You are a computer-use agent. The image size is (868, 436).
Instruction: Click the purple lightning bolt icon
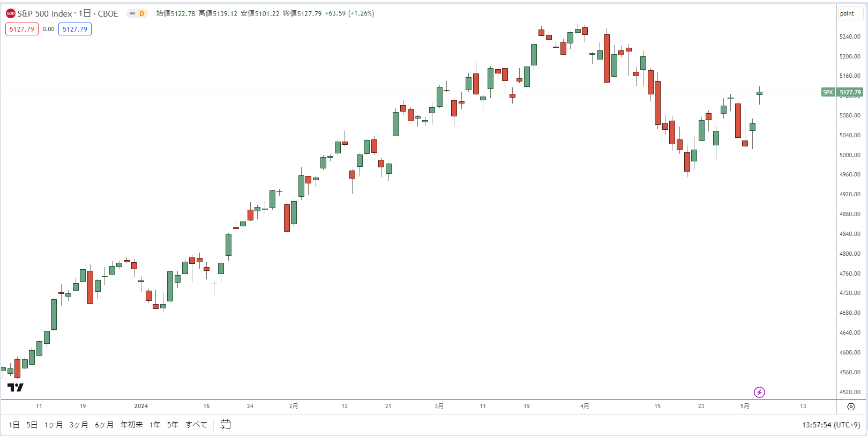click(759, 392)
